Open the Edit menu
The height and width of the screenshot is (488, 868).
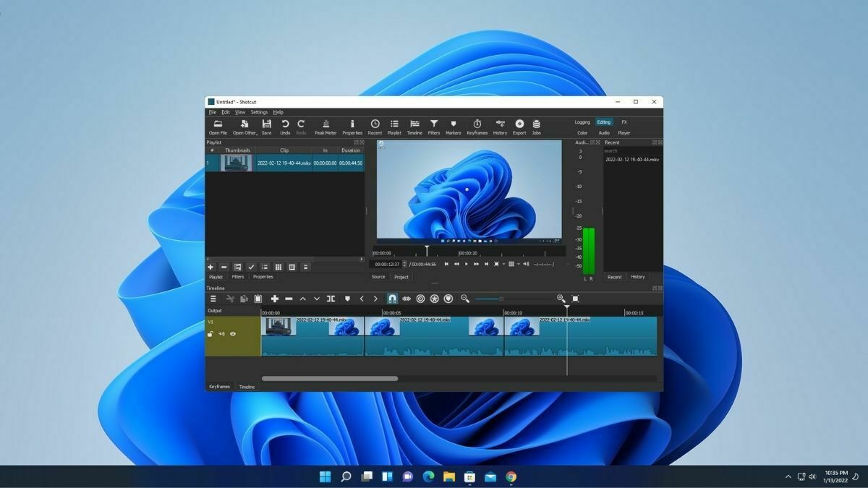point(226,112)
